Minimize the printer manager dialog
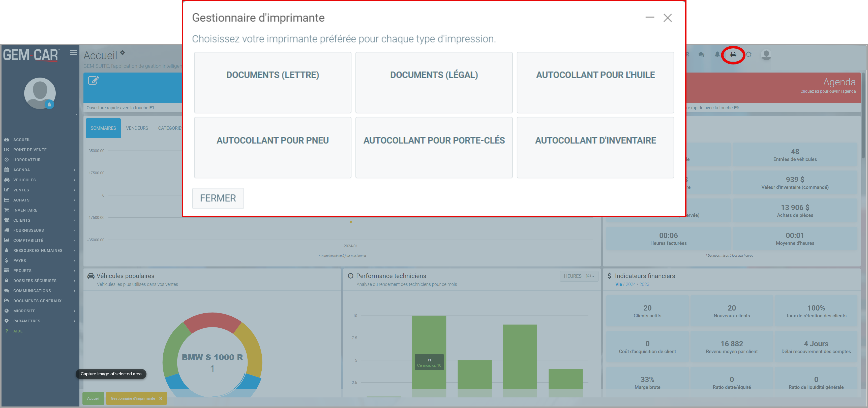 [650, 18]
